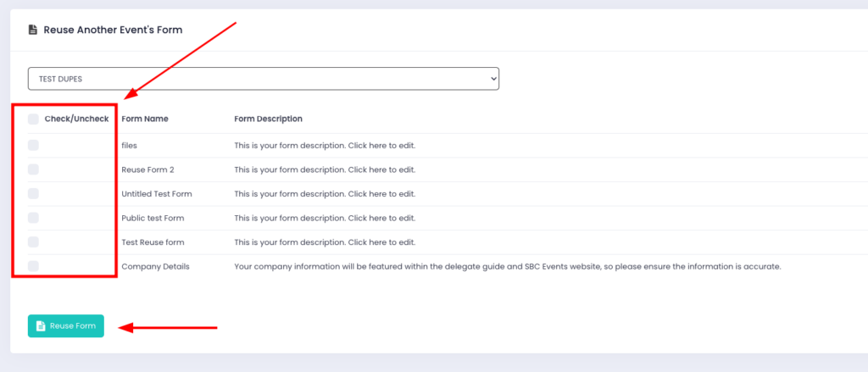Click the file icon inside Reuse Form button
The width and height of the screenshot is (868, 372).
[x=41, y=326]
